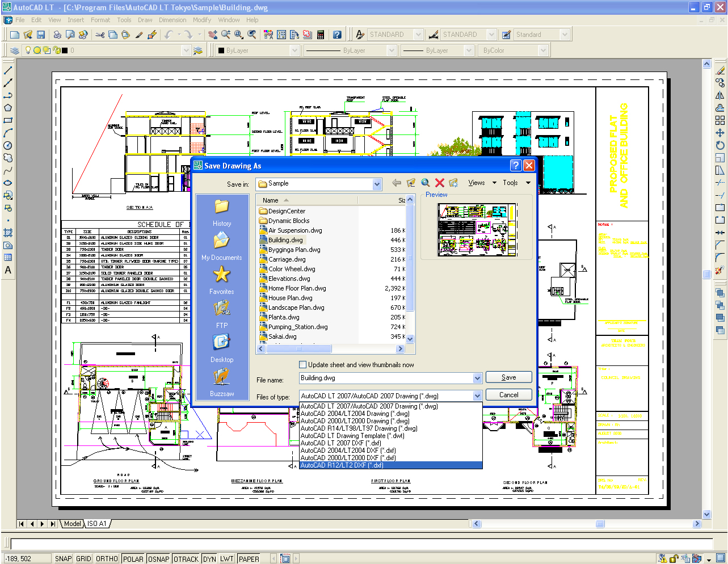The height and width of the screenshot is (564, 728).
Task: Toggle POLAR tracking in the status bar
Action: (x=133, y=559)
